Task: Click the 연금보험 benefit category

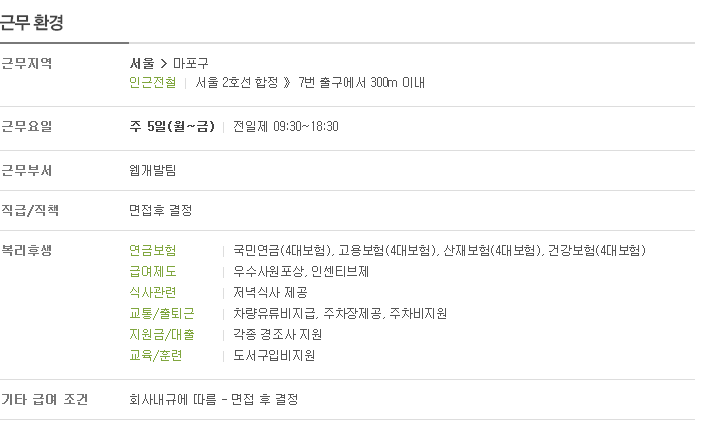Action: 152,250
